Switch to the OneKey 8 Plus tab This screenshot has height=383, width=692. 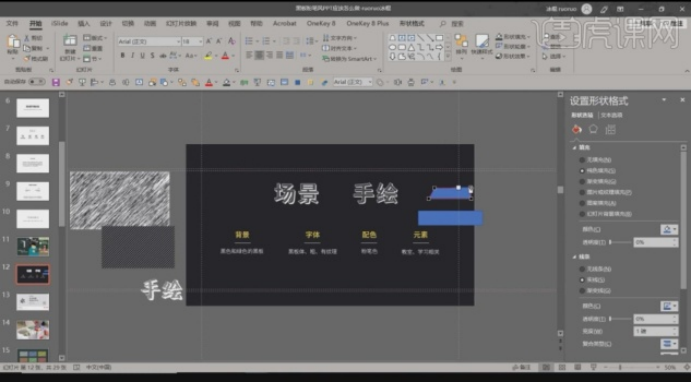click(x=367, y=23)
